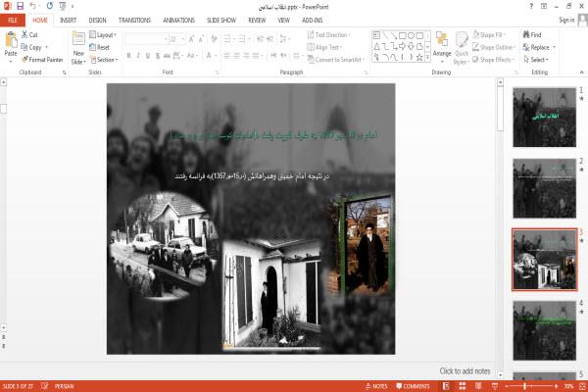
Task: Expand the shapes gallery More arrow
Action: (x=427, y=58)
